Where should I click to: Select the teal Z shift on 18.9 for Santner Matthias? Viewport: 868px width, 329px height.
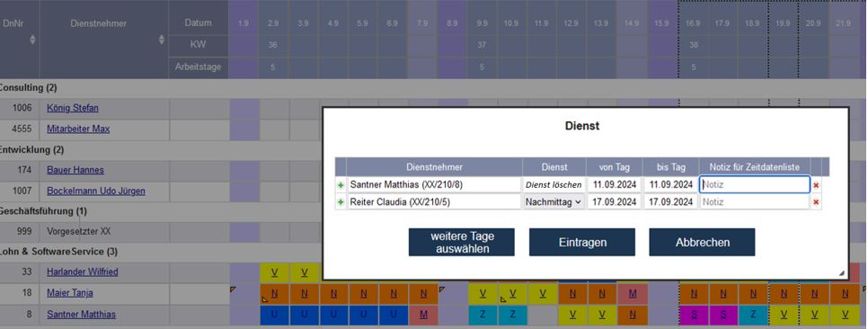(x=753, y=315)
